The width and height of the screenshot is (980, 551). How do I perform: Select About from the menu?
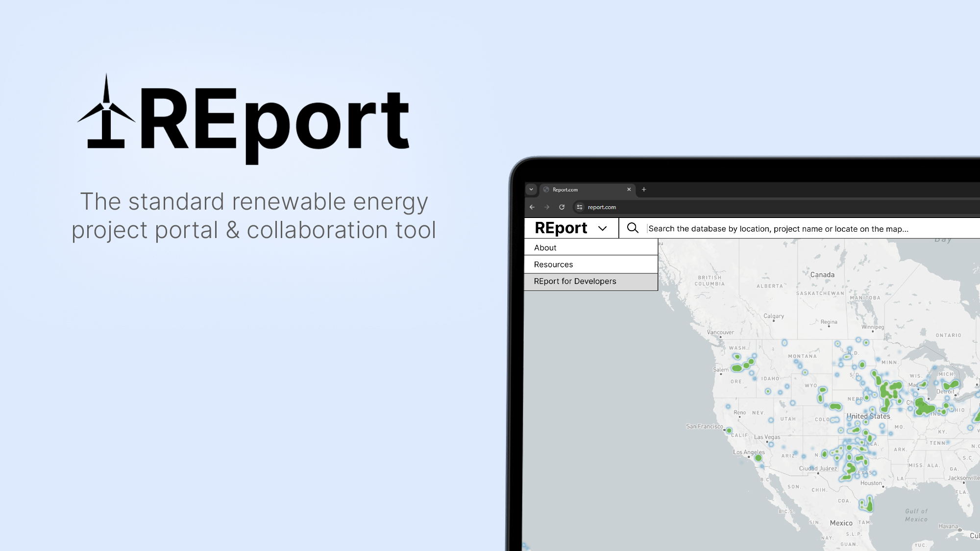tap(545, 248)
